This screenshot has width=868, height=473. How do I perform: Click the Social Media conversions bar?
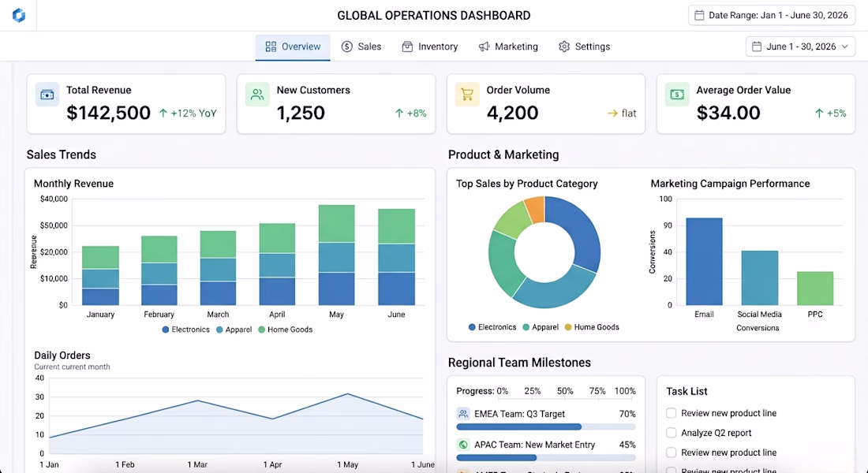(759, 278)
